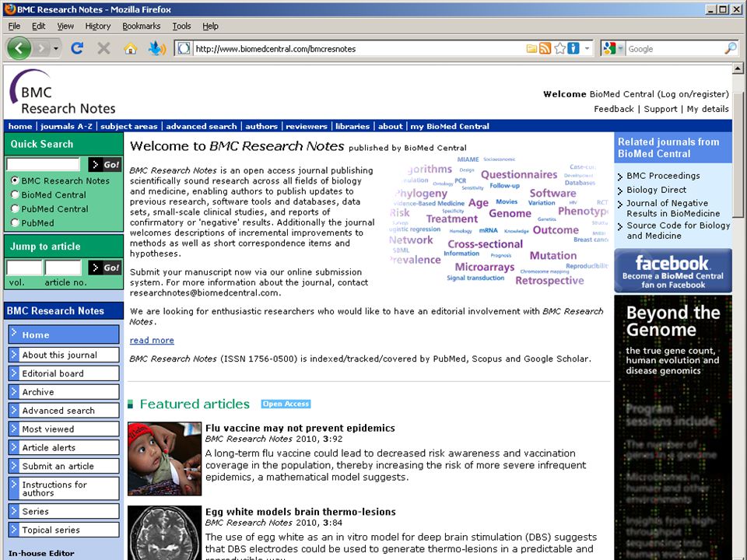
Task: Open the address bar history dropdown
Action: (x=587, y=48)
